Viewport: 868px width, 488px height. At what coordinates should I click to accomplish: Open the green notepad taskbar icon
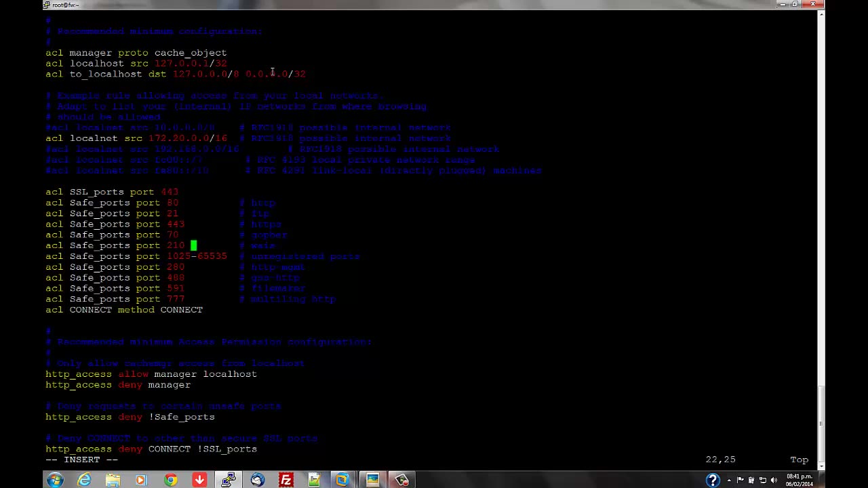[x=315, y=480]
